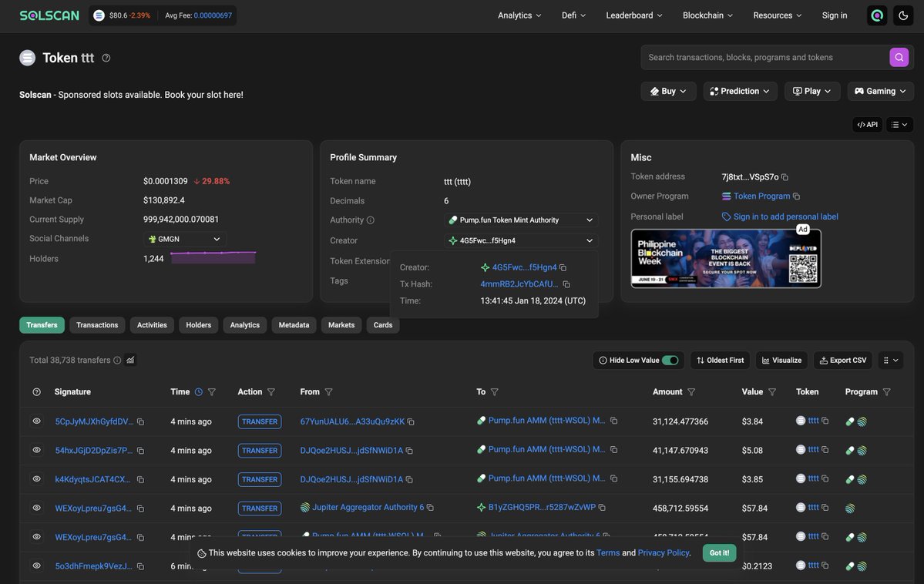Viewport: 924px width, 584px height.
Task: Switch to the Transactions tab
Action: pos(97,325)
